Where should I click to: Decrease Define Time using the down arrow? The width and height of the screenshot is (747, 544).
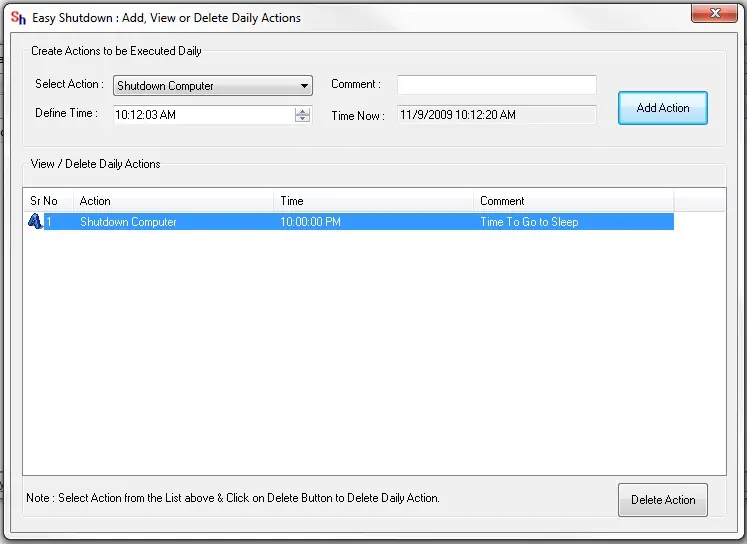(303, 119)
